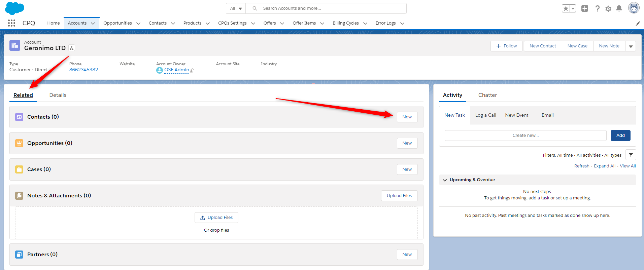This screenshot has width=644, height=270.
Task: Open the favorites list dropdown arrow
Action: (x=573, y=8)
